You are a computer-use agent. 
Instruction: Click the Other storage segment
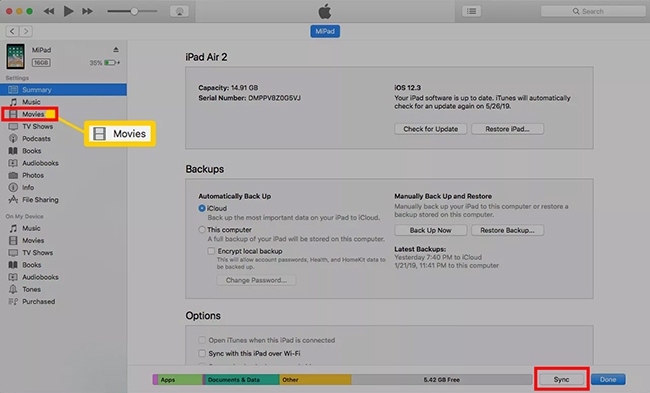pyautogui.click(x=315, y=379)
